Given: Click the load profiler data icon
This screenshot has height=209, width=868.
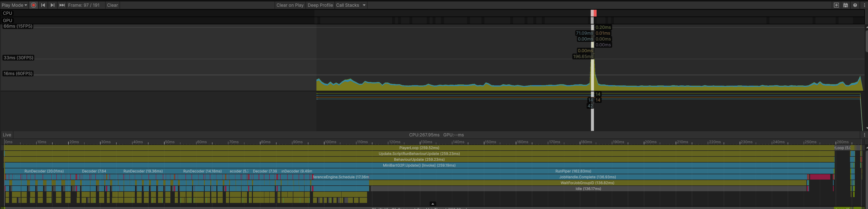Looking at the screenshot, I should (x=836, y=5).
